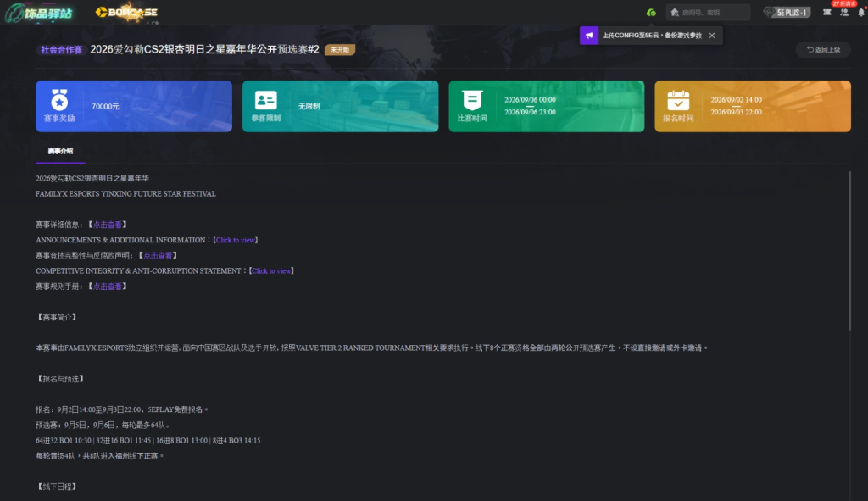The image size is (868, 501).
Task: Click the 上传CONFIG至5E云 notice text
Action: 652,36
